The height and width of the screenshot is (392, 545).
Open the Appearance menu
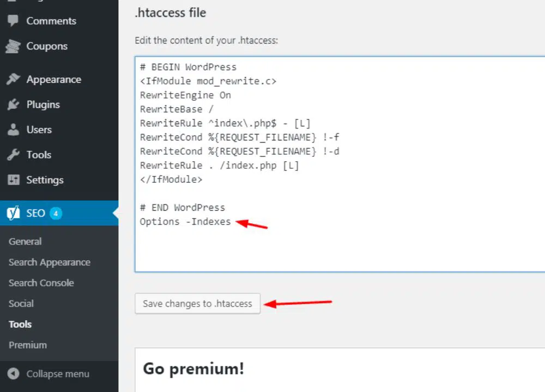[x=53, y=79]
